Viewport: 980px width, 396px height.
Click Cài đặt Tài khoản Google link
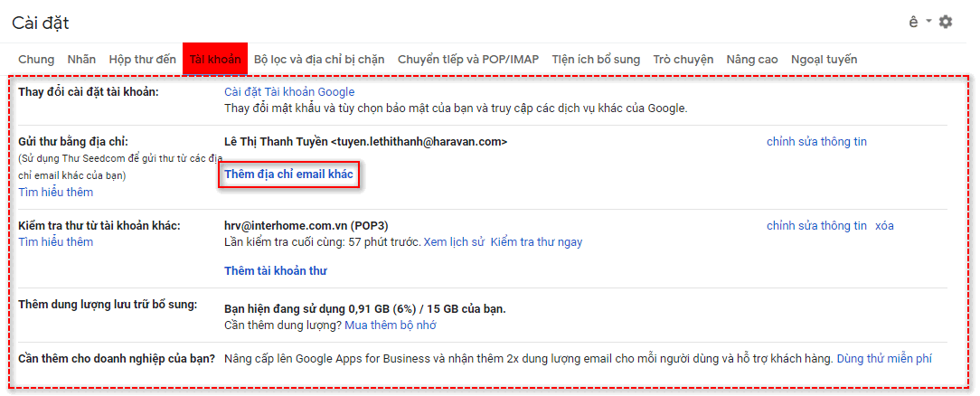289,92
